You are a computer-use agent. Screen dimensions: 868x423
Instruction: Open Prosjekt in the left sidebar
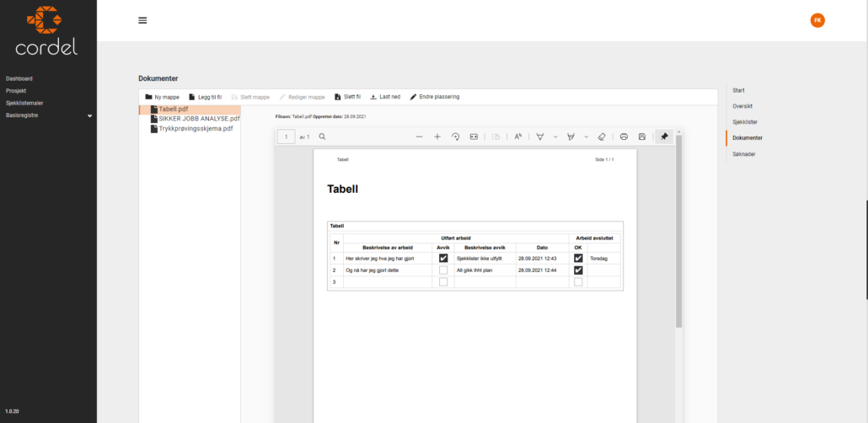pyautogui.click(x=18, y=90)
